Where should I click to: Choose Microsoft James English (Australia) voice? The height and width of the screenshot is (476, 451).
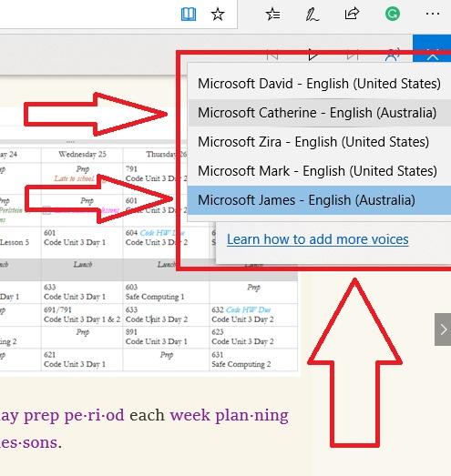(319, 200)
